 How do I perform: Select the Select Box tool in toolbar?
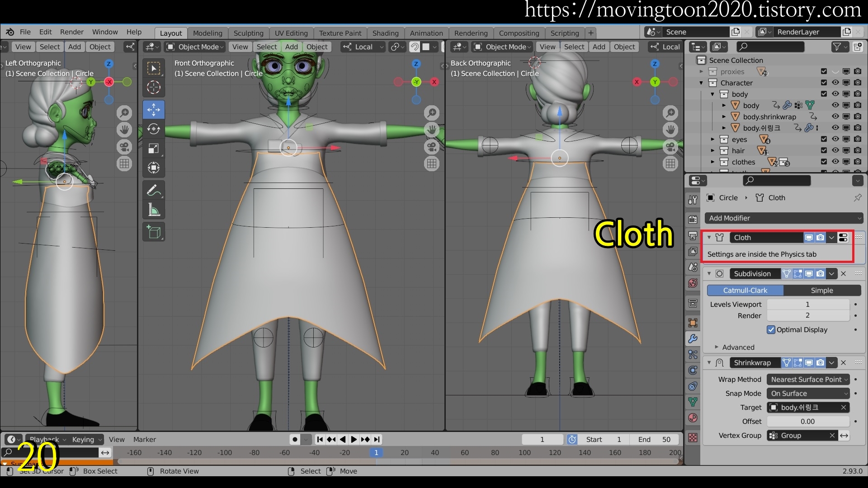point(154,68)
